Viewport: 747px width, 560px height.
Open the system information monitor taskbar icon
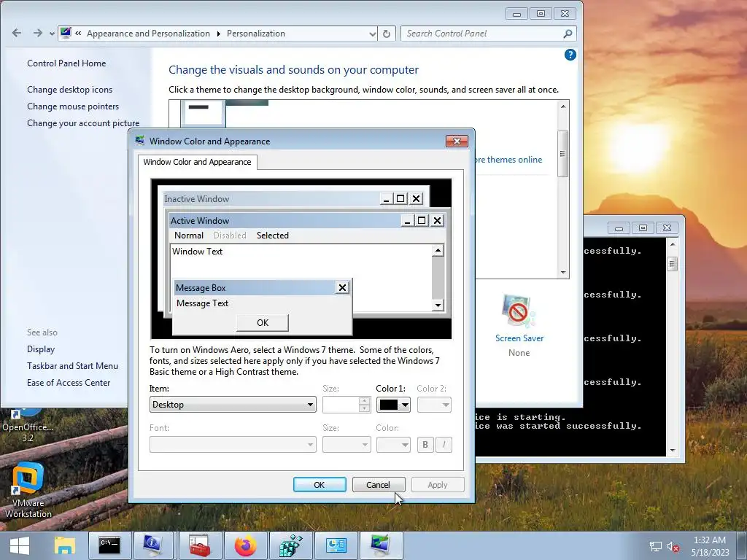(153, 545)
